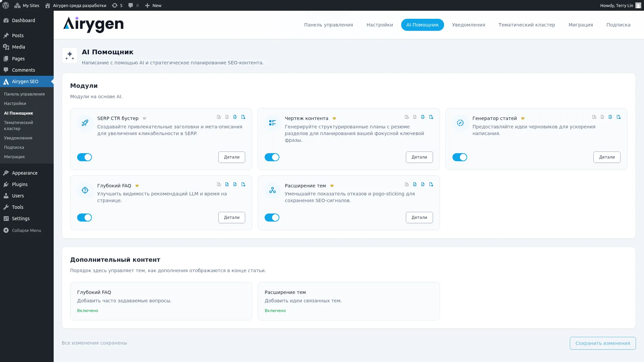This screenshot has height=362, width=644.
Task: Click the sparkle icon beside AI Помощник heading
Action: tap(70, 55)
